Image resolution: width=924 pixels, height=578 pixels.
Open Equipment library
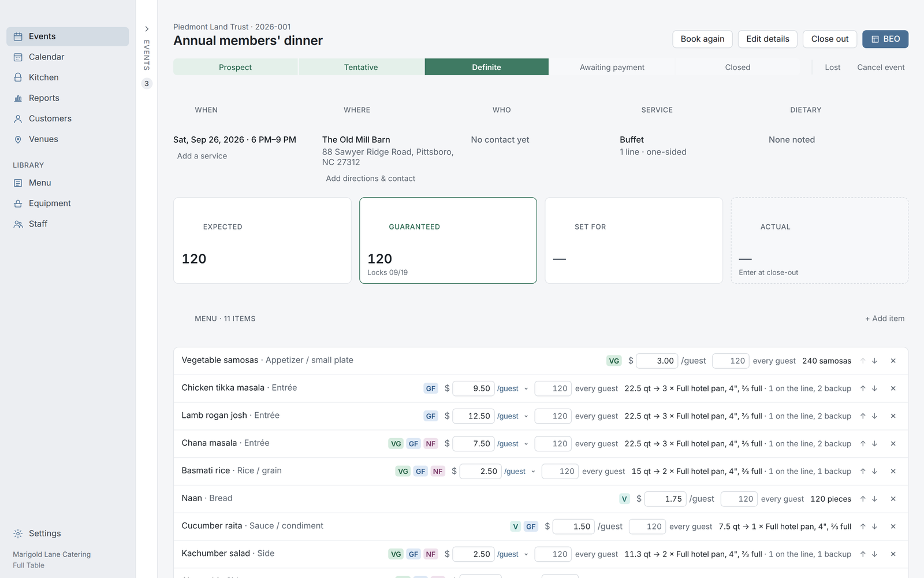click(68, 203)
